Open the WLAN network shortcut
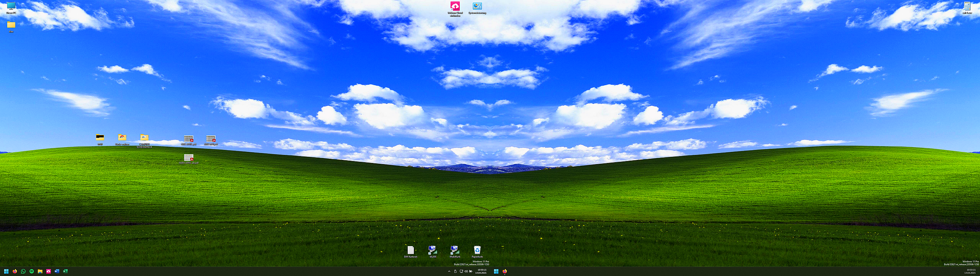Image resolution: width=980 pixels, height=276 pixels. [x=433, y=251]
